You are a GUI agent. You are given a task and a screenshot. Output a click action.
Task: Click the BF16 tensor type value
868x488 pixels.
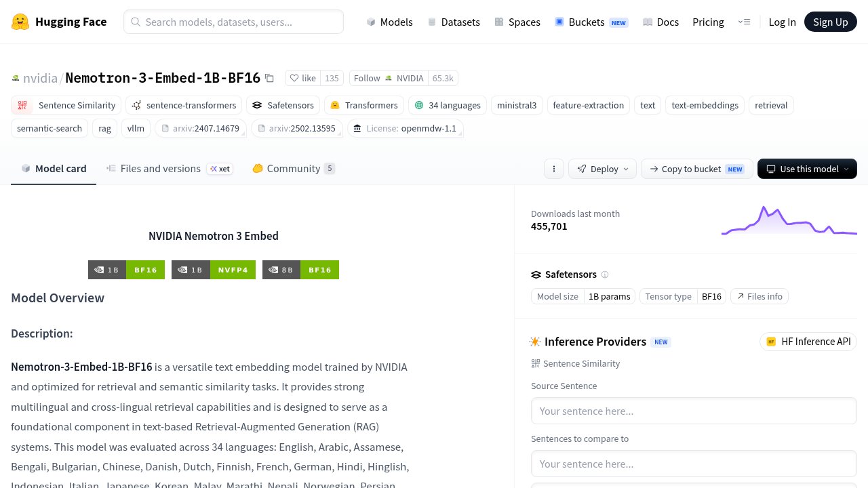(711, 296)
